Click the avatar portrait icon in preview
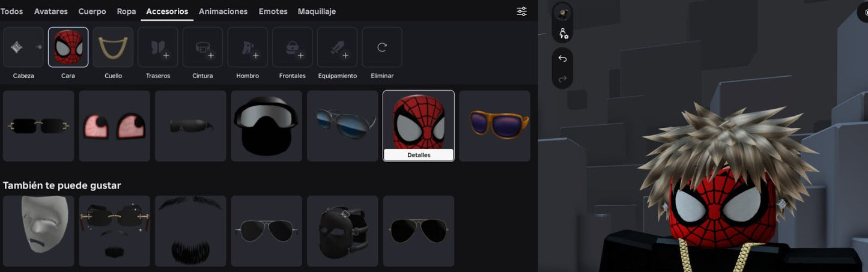868x272 pixels. click(563, 13)
